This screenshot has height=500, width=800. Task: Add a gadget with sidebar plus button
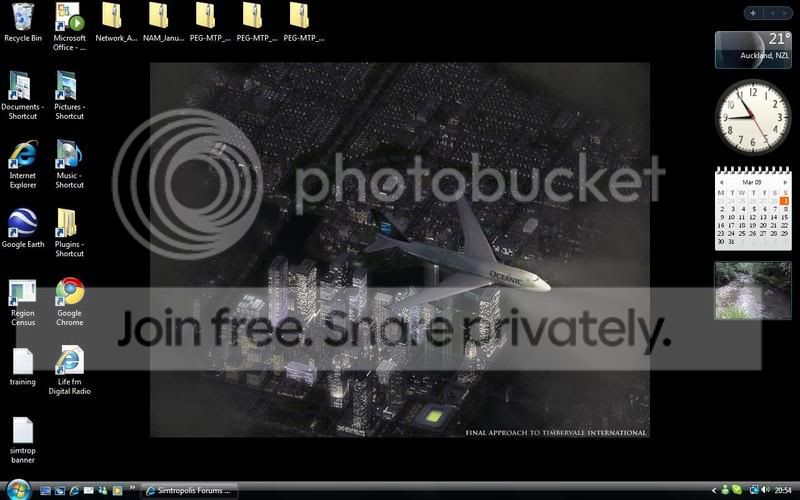click(753, 13)
